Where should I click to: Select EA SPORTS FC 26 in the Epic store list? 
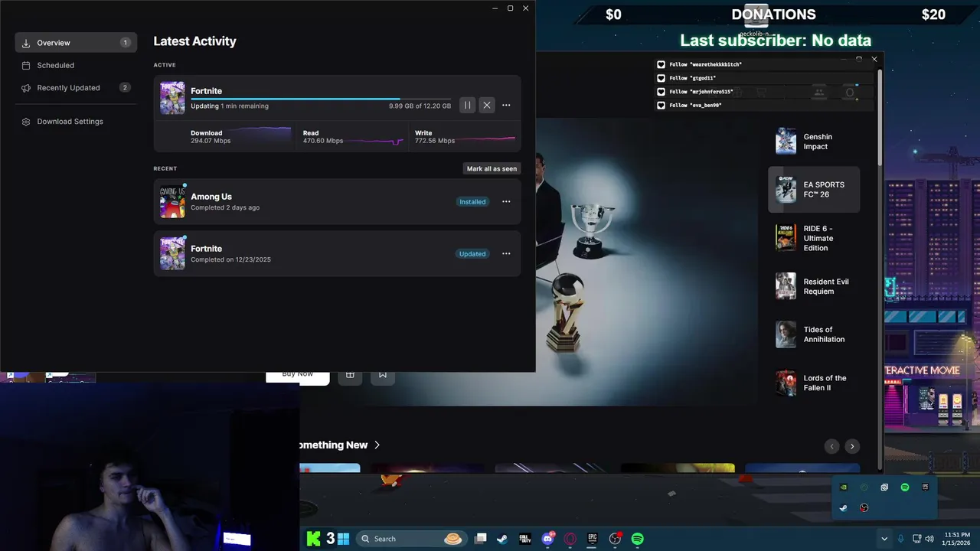[814, 189]
